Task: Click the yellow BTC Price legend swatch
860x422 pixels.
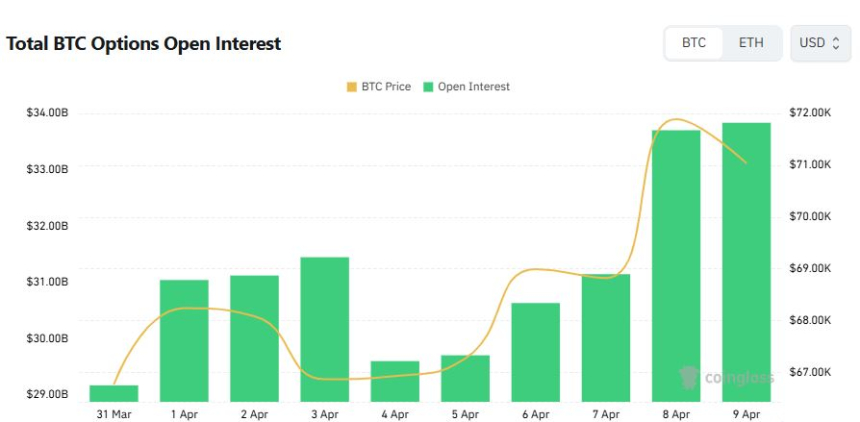Action: coord(351,87)
